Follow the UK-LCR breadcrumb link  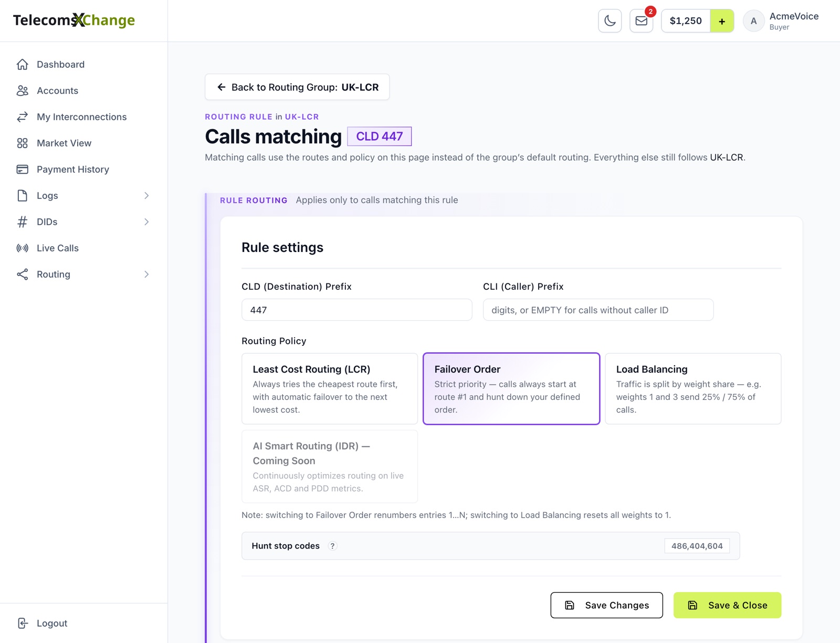[302, 117]
